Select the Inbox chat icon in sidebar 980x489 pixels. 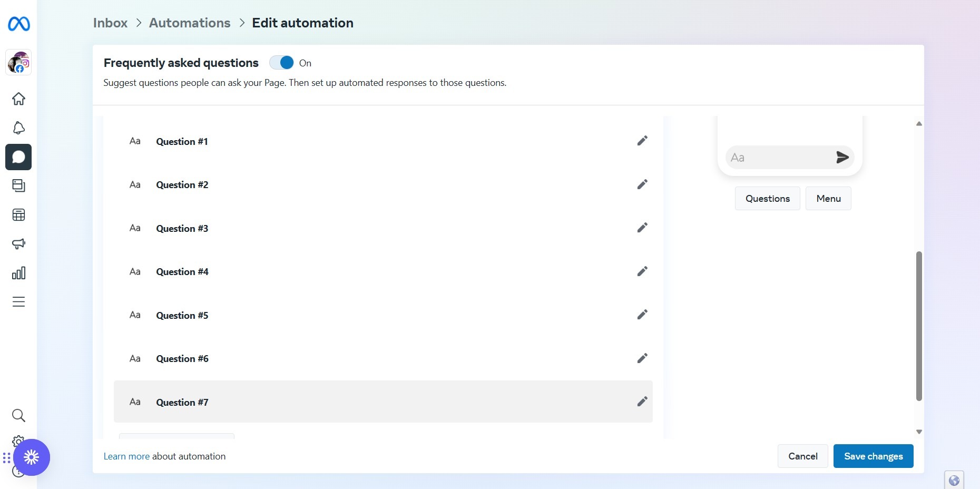coord(18,157)
